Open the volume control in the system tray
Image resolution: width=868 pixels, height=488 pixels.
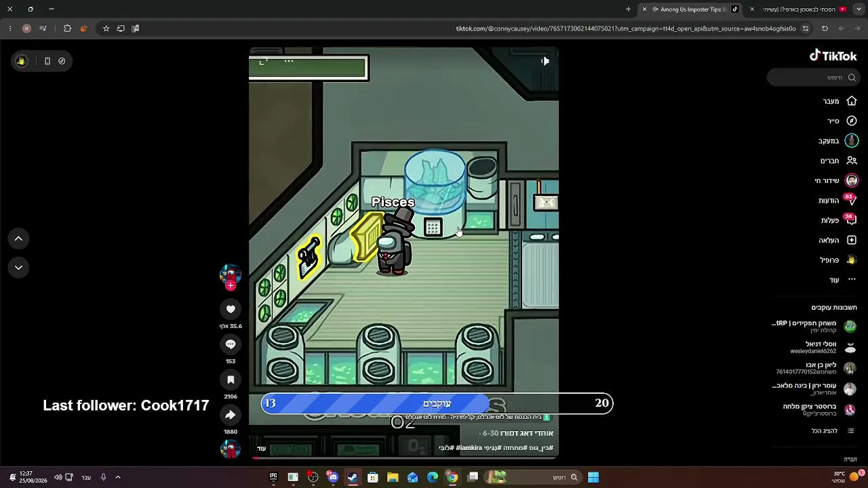[58, 477]
